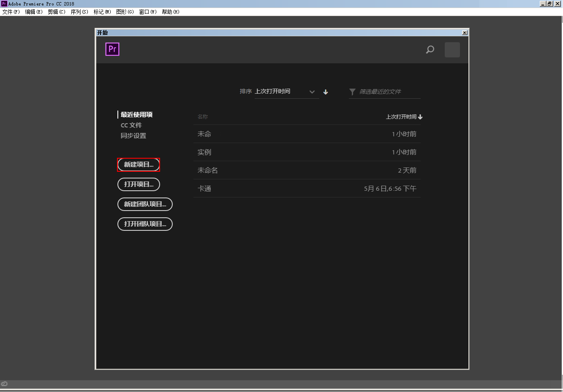
Task: Click the user profile avatar square
Action: point(452,50)
